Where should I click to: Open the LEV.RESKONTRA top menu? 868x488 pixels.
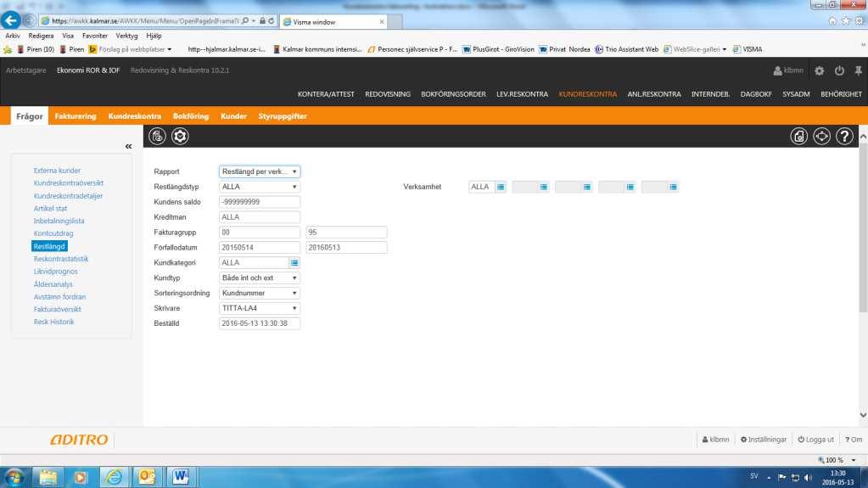point(522,94)
